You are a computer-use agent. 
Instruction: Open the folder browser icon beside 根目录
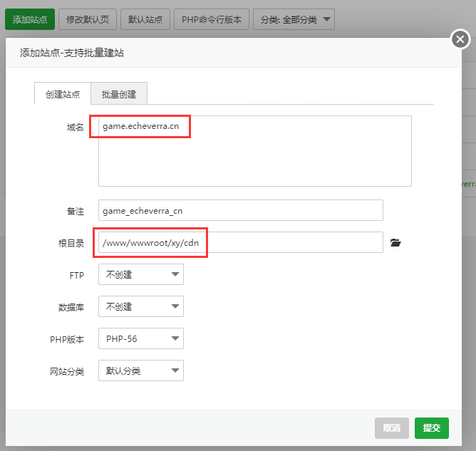tap(395, 242)
